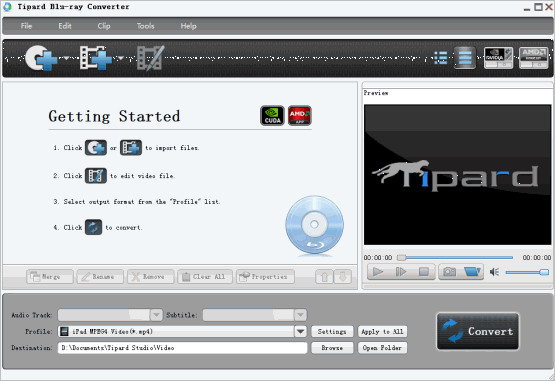Click the Rename button
The height and width of the screenshot is (381, 555).
100,277
